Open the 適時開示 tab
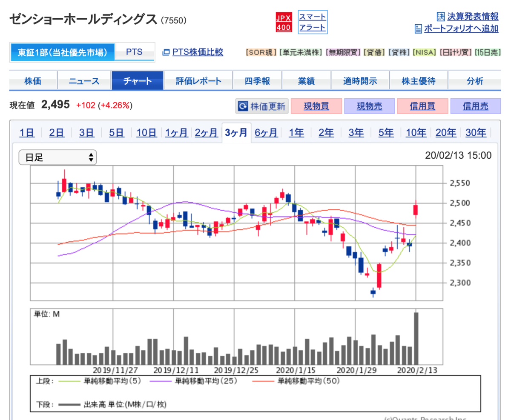Image resolution: width=511 pixels, height=420 pixels. (360, 81)
